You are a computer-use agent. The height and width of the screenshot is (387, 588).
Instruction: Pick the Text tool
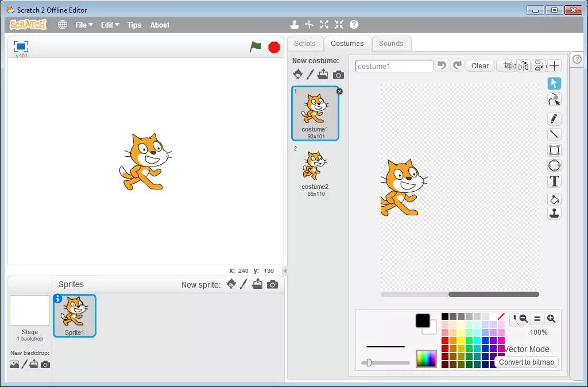pyautogui.click(x=554, y=181)
